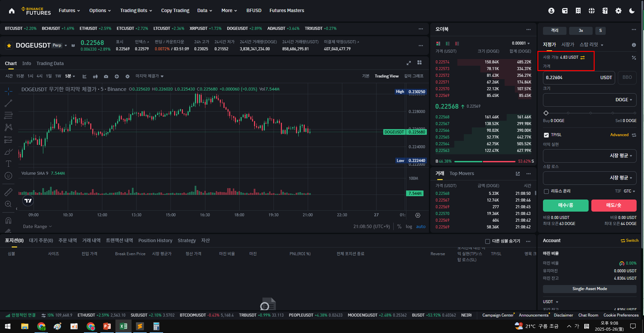Viewport: 644px width, 333px height.
Task: Open the Futures dropdown menu
Action: point(69,10)
